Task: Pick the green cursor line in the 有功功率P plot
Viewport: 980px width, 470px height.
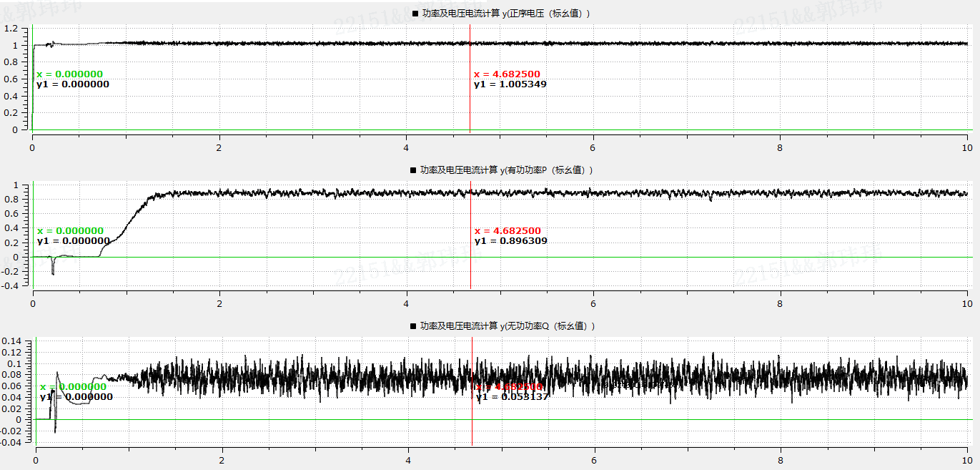Action: [33, 272]
